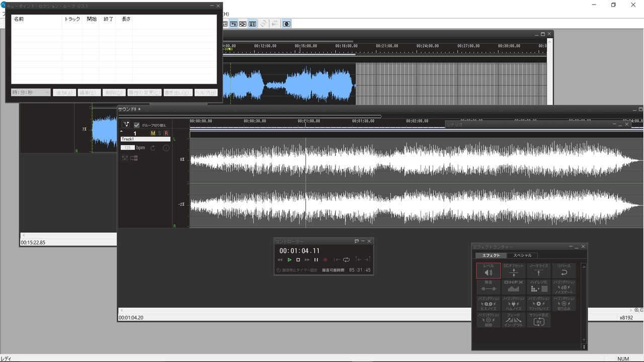Open the DCオフセット effect
The width and height of the screenshot is (644, 362).
pyautogui.click(x=514, y=270)
